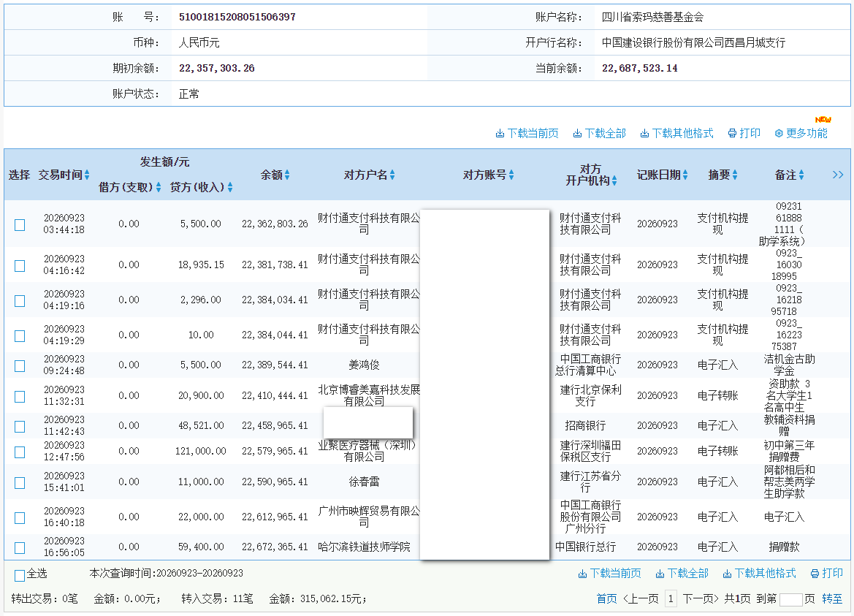Click payer 北京博睿美嘉科技发展有限公司

pyautogui.click(x=369, y=395)
